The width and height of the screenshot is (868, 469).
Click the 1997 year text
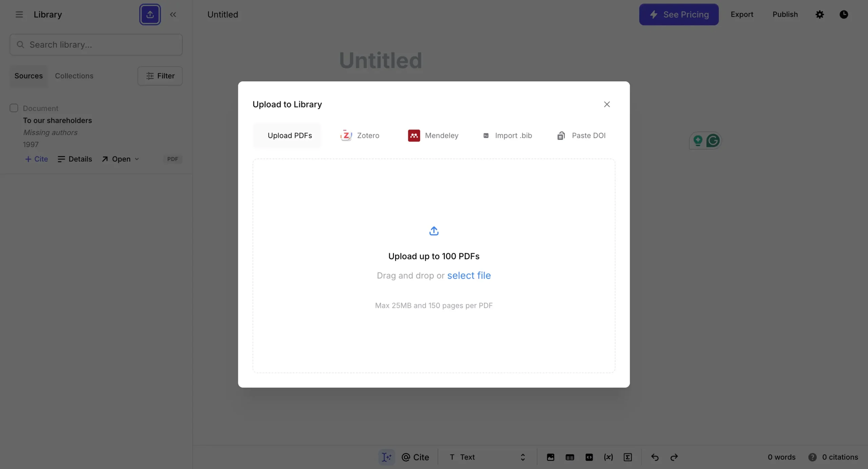31,144
